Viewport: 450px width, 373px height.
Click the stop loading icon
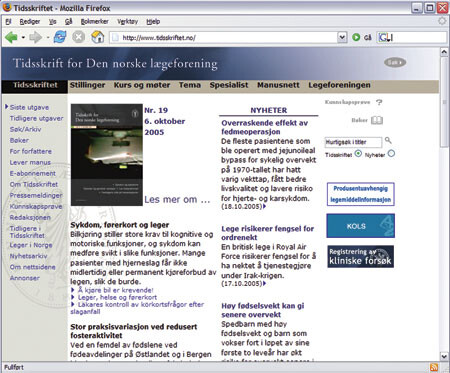point(79,37)
